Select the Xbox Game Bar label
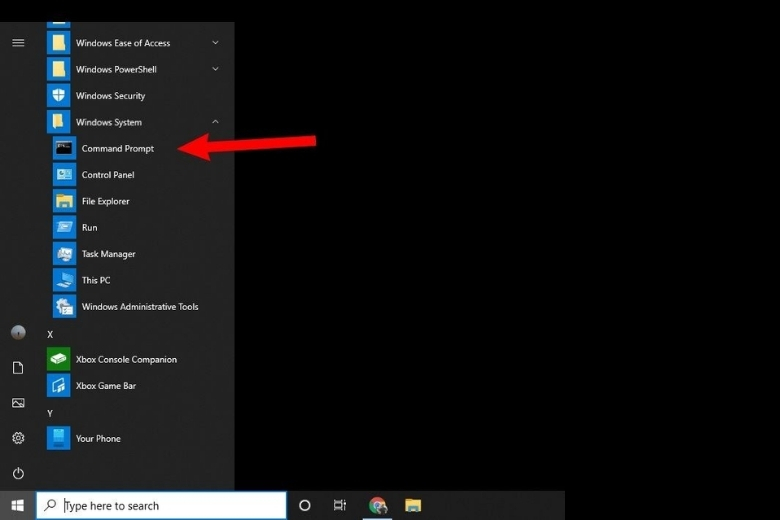 [105, 386]
